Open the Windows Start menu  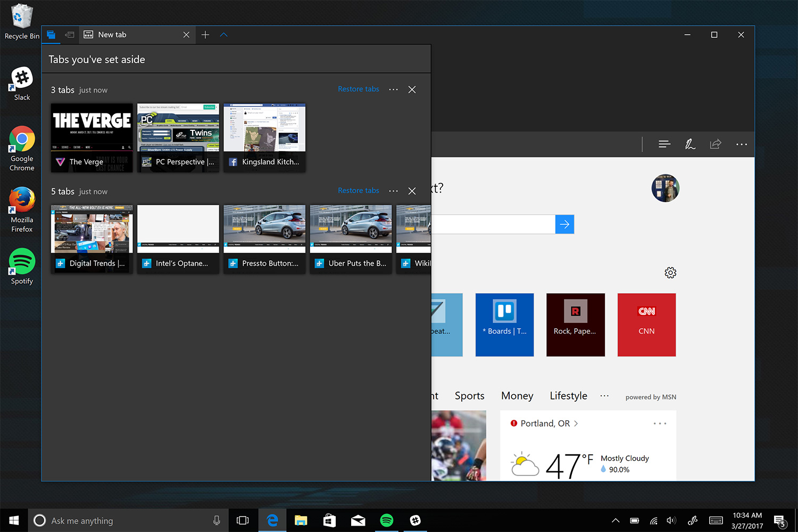coord(14,520)
